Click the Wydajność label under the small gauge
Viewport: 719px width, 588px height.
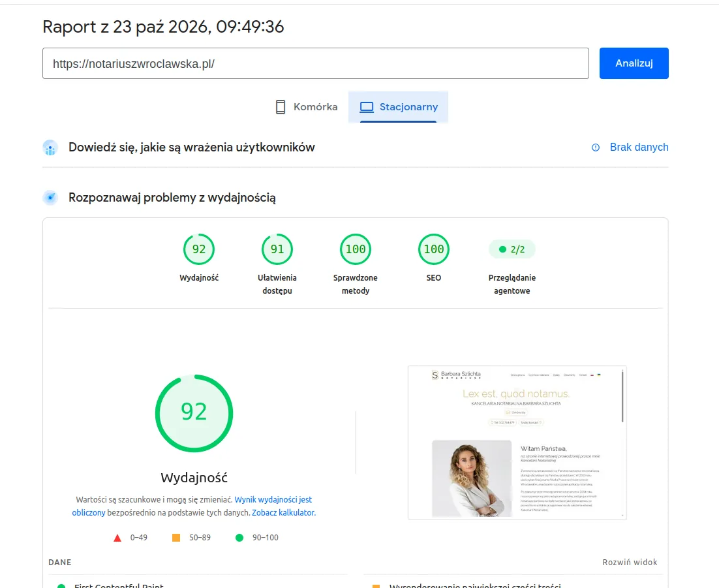point(199,277)
